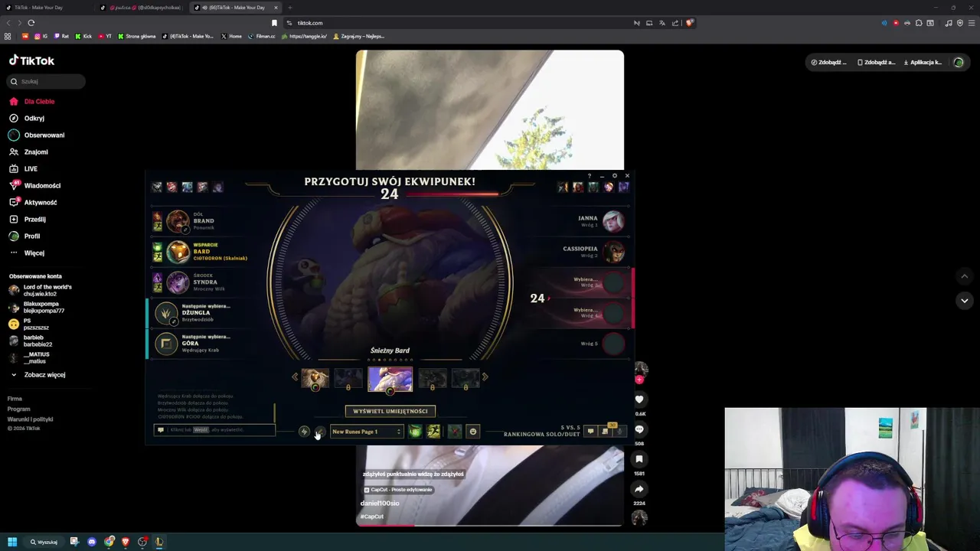The image size is (980, 551).
Task: Click Prześlij upload icon in TikTok
Action: pos(14,219)
